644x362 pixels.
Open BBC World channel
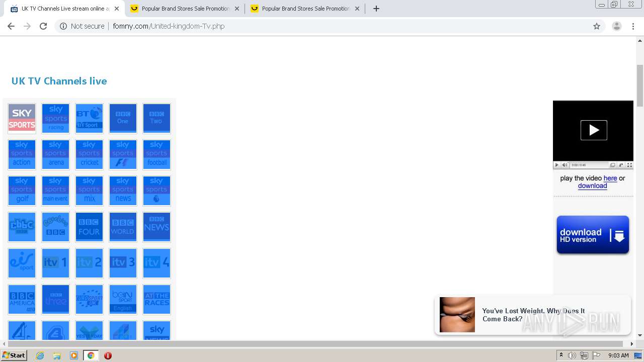[x=123, y=227]
